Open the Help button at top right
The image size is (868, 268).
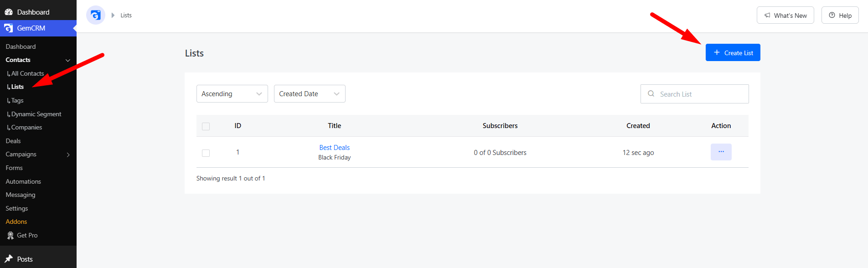(840, 15)
